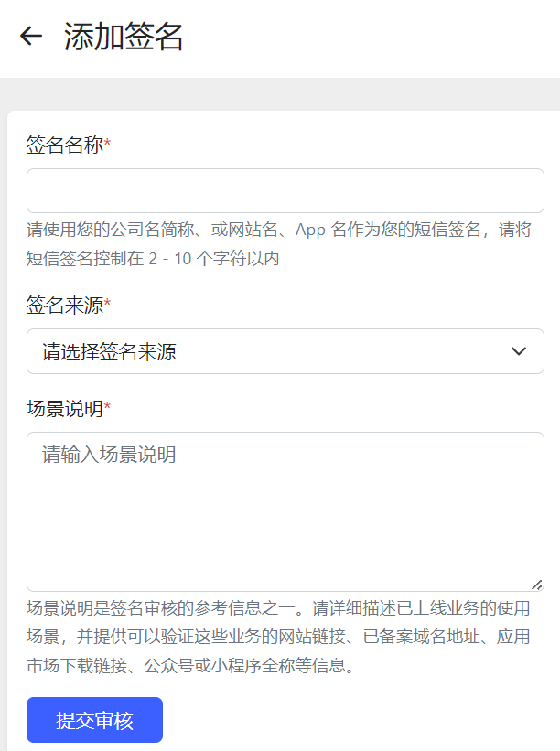
Task: Click the red asterisk next to 签名来源
Action: [107, 303]
